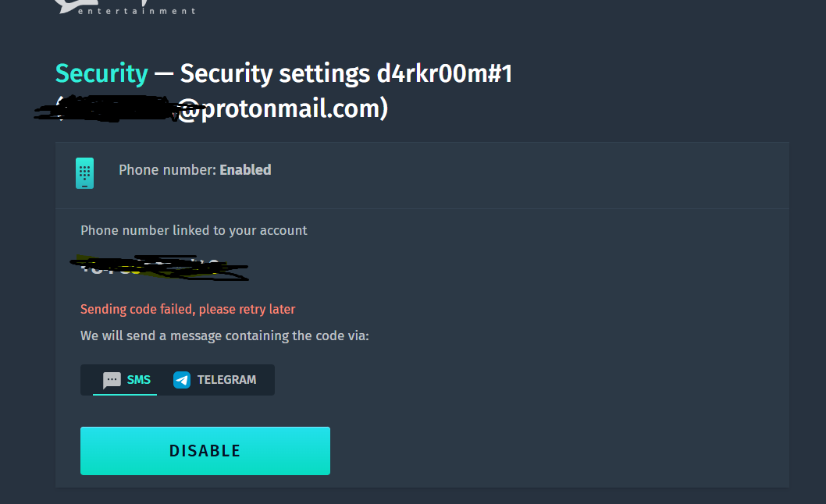Image resolution: width=826 pixels, height=504 pixels.
Task: Click "Phone number linked to your account" label
Action: (x=194, y=230)
